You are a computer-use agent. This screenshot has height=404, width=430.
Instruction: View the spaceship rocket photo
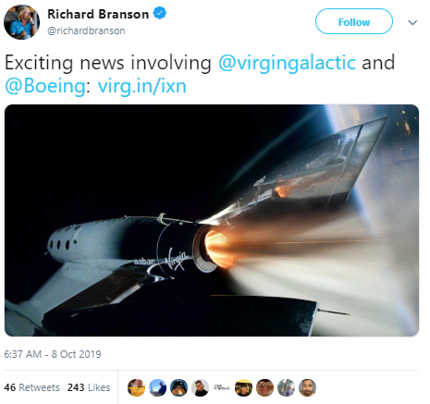(212, 220)
